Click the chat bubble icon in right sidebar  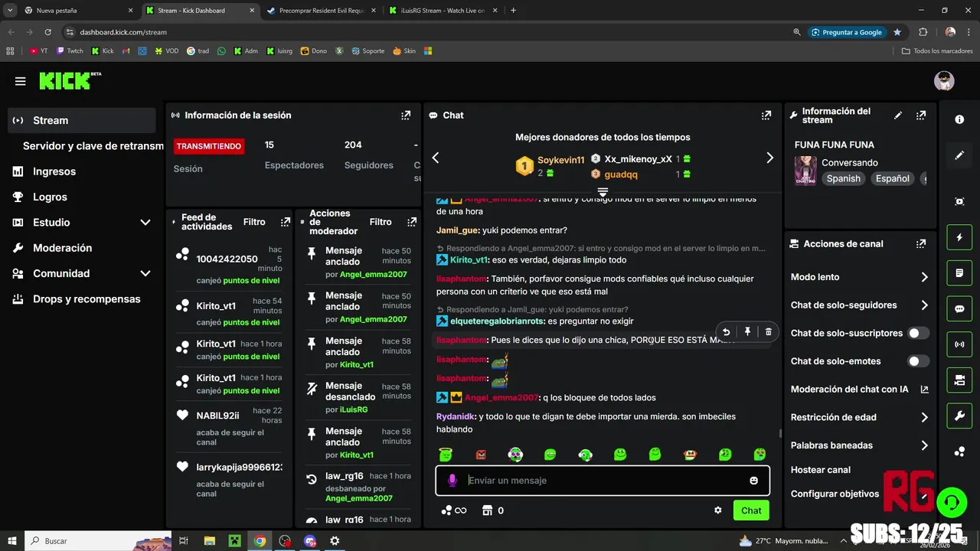point(959,309)
